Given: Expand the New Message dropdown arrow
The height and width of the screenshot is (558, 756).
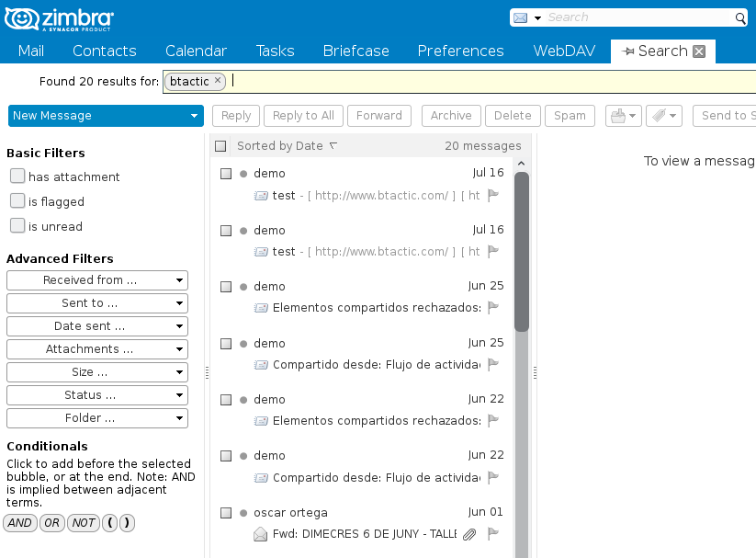Looking at the screenshot, I should (x=194, y=116).
